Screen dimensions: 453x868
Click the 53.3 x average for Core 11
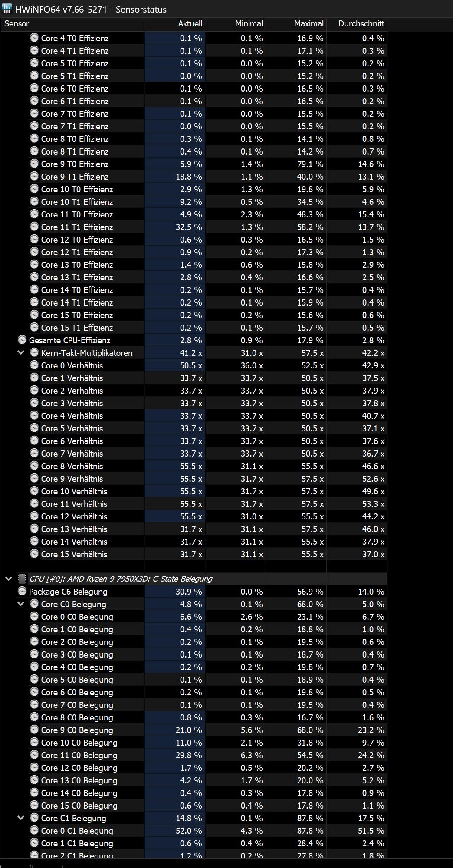pyautogui.click(x=373, y=504)
